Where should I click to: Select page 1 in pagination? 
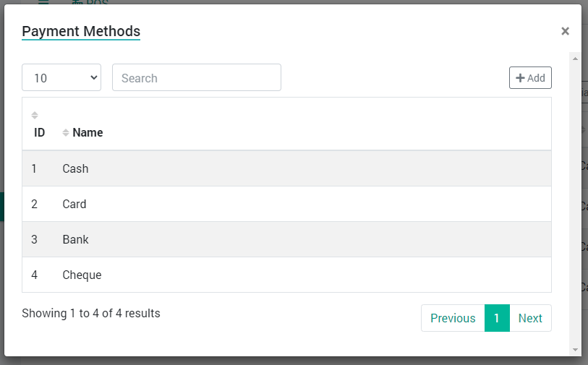[x=497, y=318]
